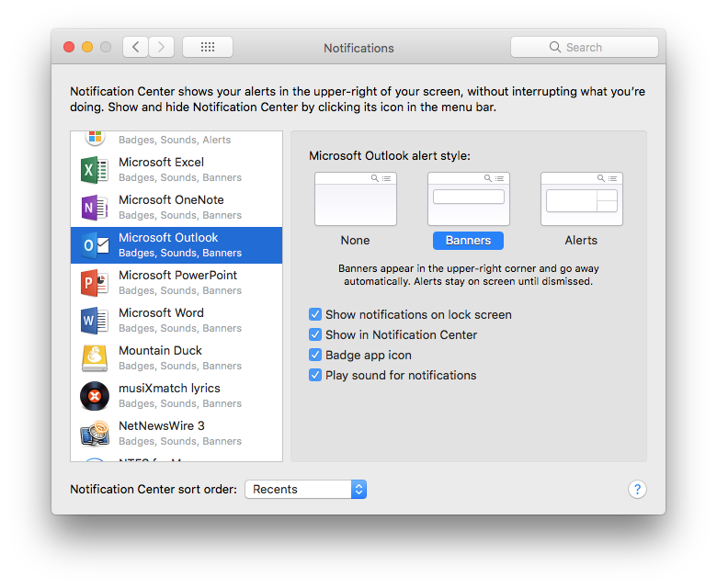Select the Banners alert style thumbnail
717x588 pixels.
coord(468,198)
